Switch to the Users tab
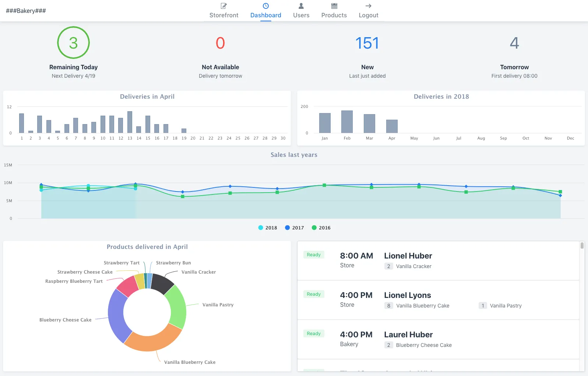This screenshot has height=376, width=588. point(301,15)
